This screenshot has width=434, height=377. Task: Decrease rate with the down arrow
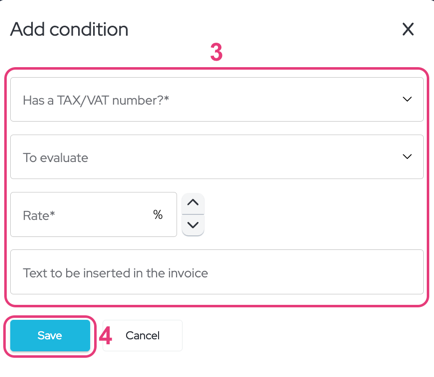coord(193,225)
